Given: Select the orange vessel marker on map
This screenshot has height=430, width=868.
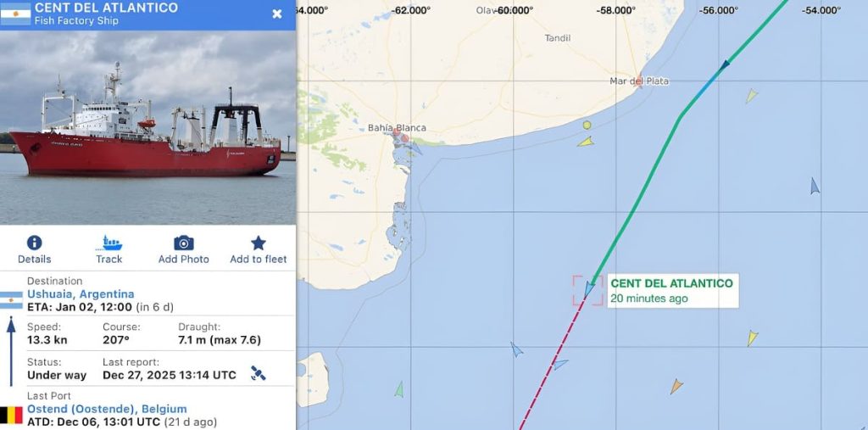Looking at the screenshot, I should (676, 386).
